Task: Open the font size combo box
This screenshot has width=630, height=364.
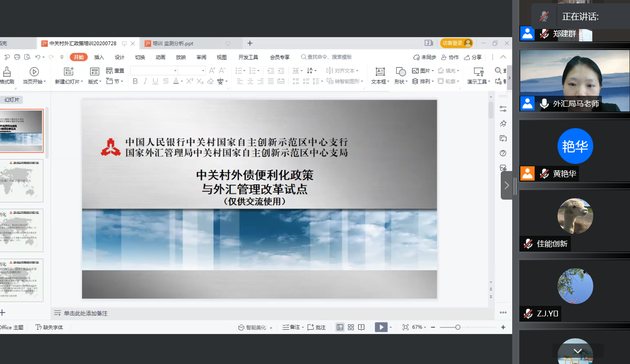Action: point(192,71)
